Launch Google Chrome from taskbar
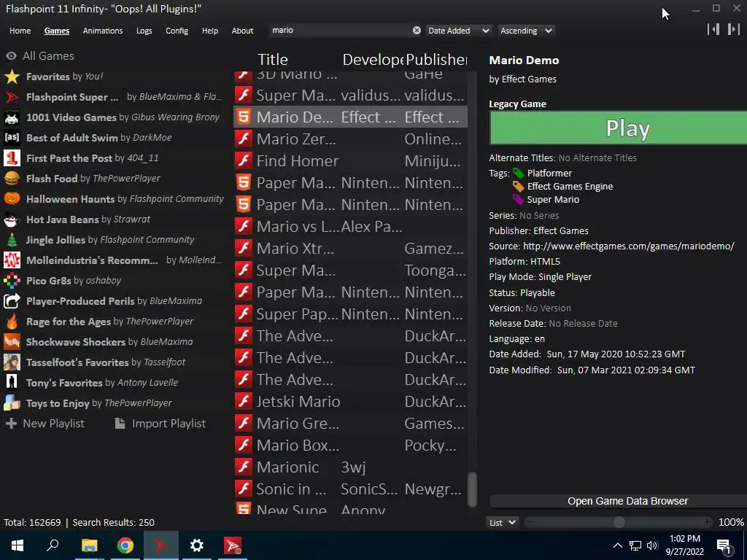The height and width of the screenshot is (560, 747). pyautogui.click(x=125, y=545)
